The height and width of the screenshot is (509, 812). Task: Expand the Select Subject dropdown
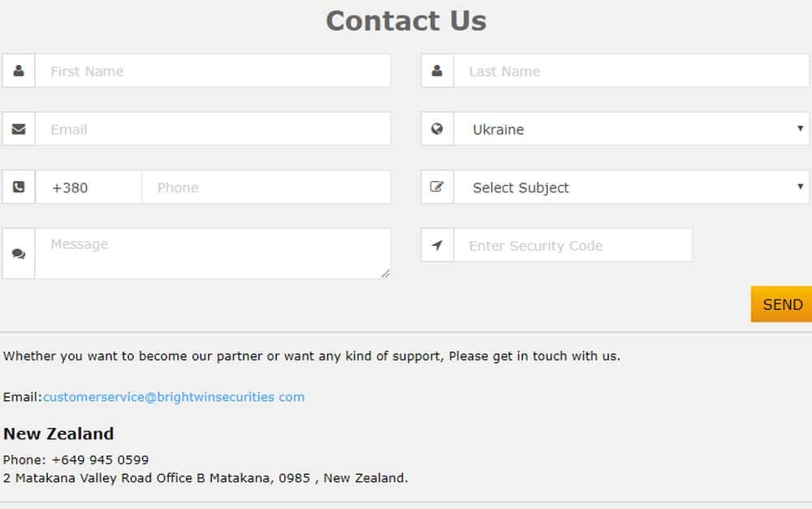632,188
